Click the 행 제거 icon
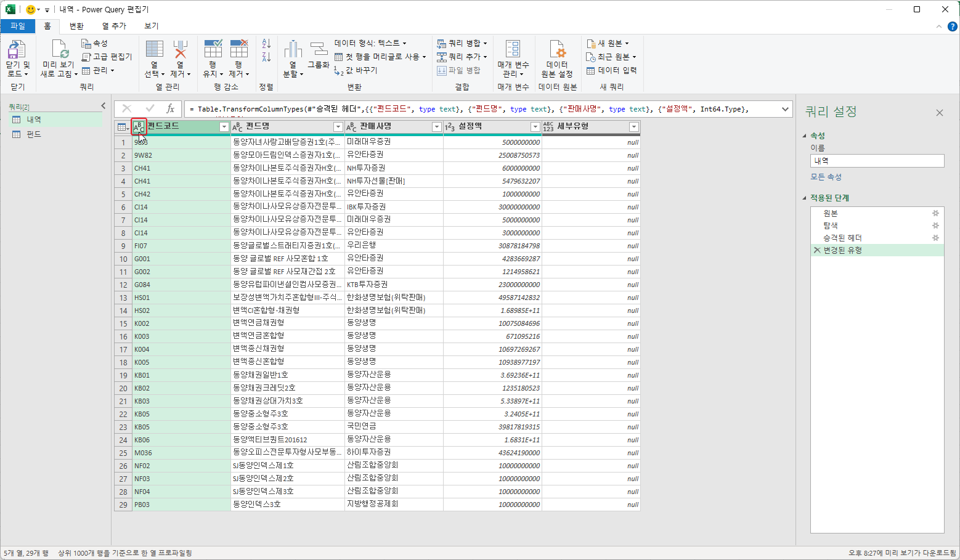 click(238, 49)
